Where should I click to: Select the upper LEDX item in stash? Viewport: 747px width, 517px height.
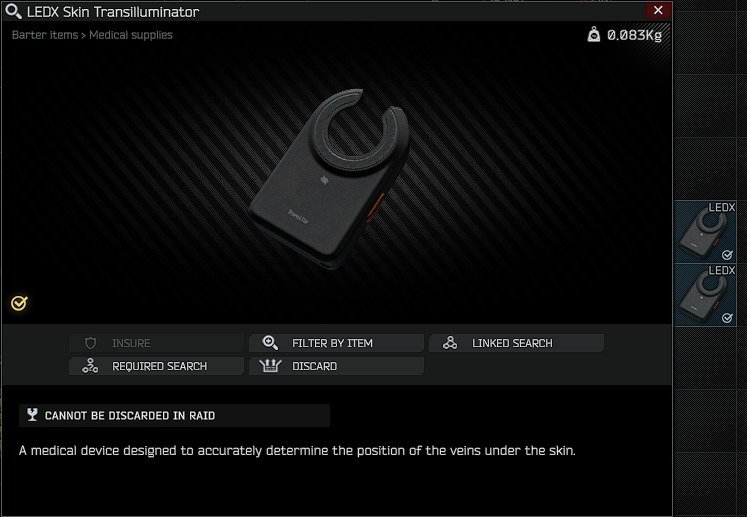pyautogui.click(x=706, y=232)
